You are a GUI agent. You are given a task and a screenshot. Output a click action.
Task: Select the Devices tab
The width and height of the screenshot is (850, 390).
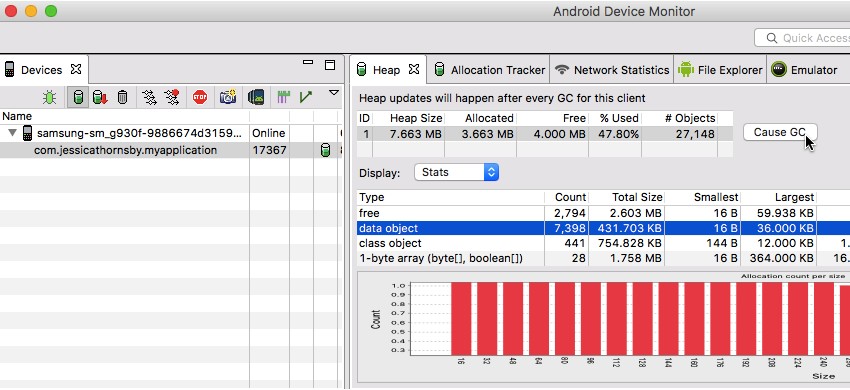click(41, 70)
